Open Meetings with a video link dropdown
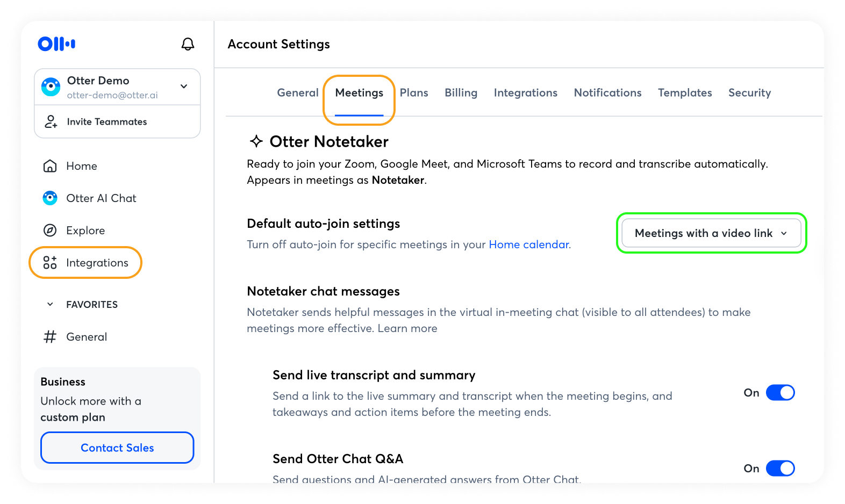845x504 pixels. click(x=711, y=233)
